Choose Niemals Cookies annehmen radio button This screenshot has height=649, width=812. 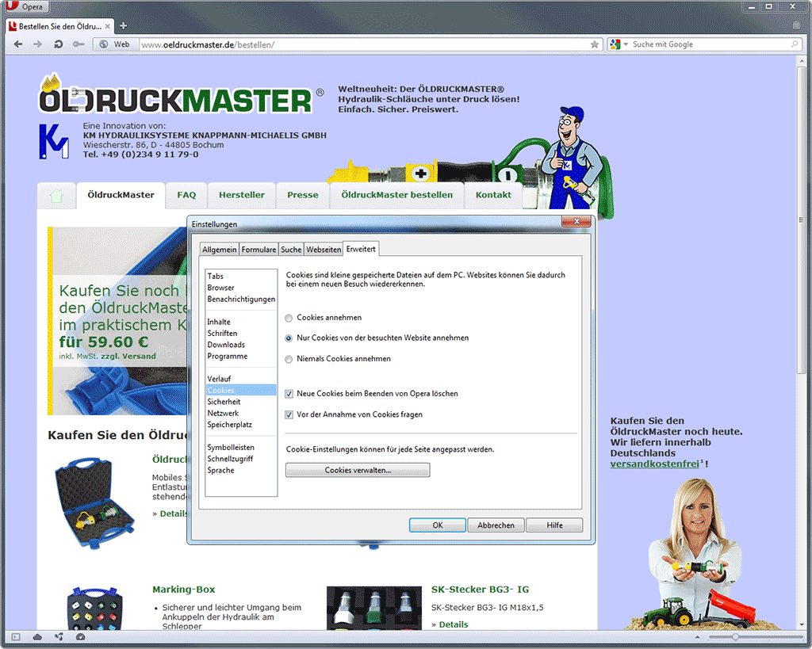pos(289,359)
